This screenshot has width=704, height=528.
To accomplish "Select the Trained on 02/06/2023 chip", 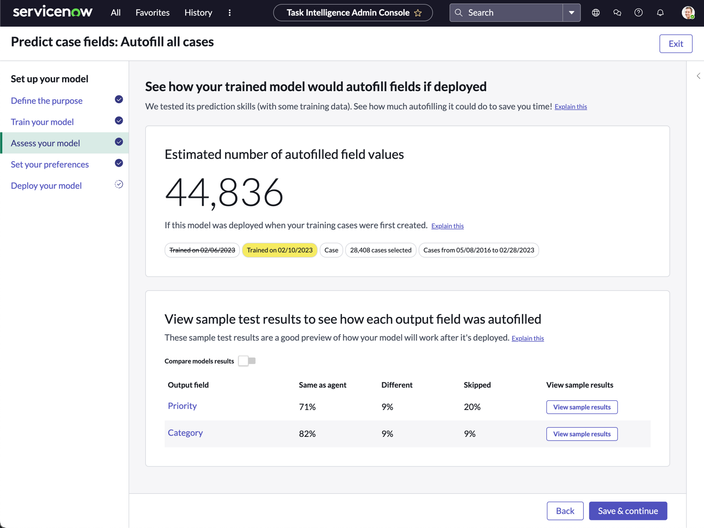I will point(201,250).
